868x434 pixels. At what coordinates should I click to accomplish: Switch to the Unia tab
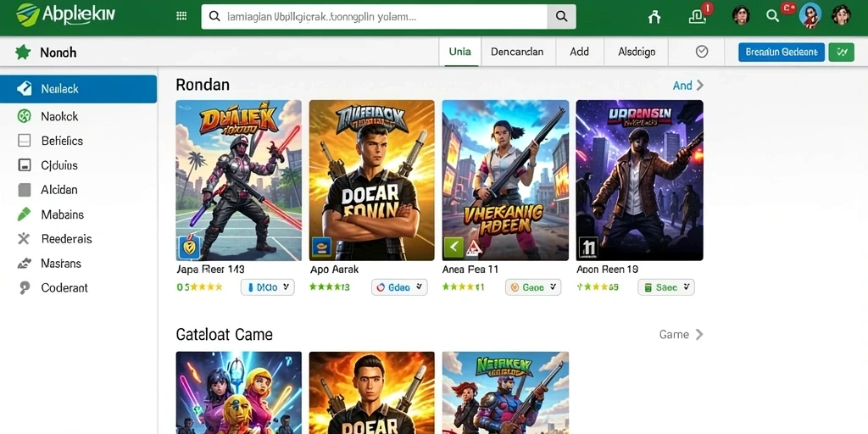[x=460, y=52]
